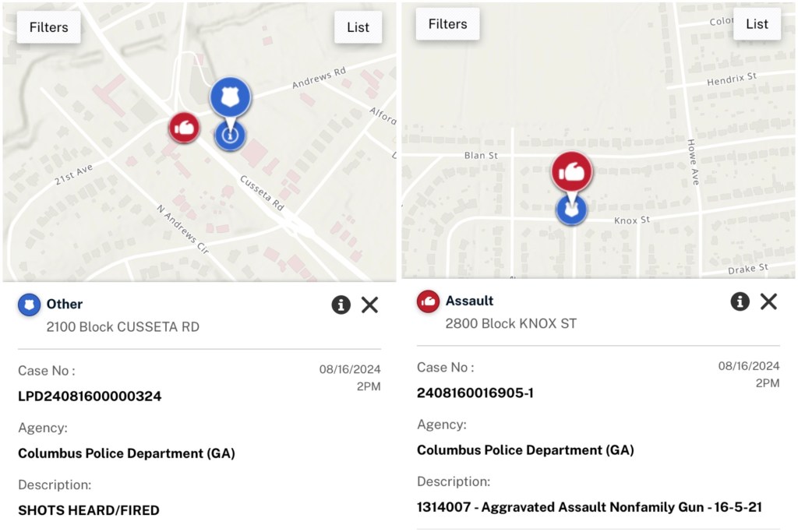Viewport: 798px width, 532px height.
Task: Click the Drake St map label
Action: pyautogui.click(x=747, y=268)
